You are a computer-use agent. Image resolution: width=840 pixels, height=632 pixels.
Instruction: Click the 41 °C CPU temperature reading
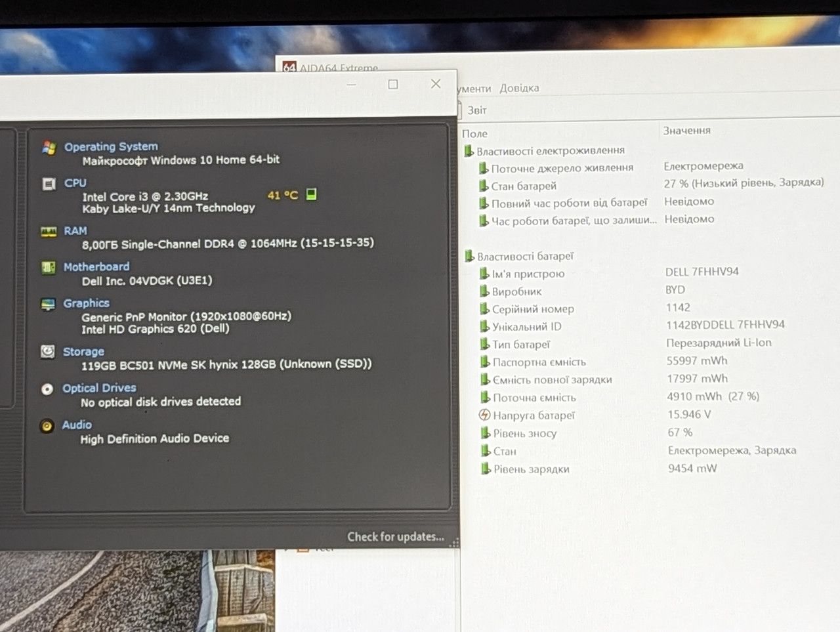(x=283, y=195)
